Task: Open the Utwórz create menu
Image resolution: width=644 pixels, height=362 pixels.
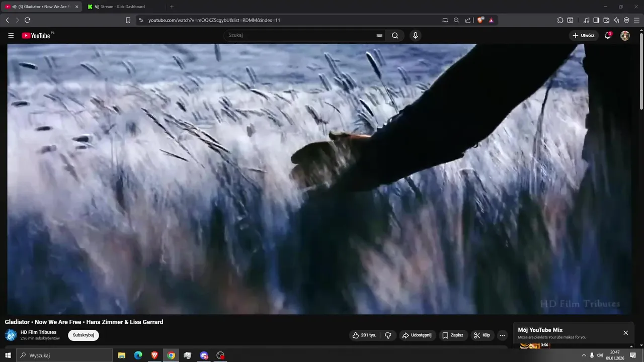Action: coord(584,36)
